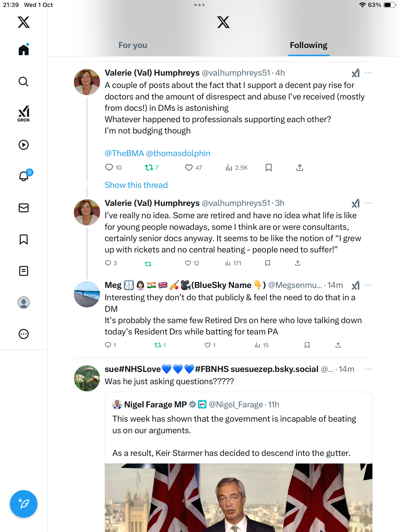Image resolution: width=399 pixels, height=532 pixels.
Task: Open direct messages envelope icon
Action: click(x=24, y=208)
